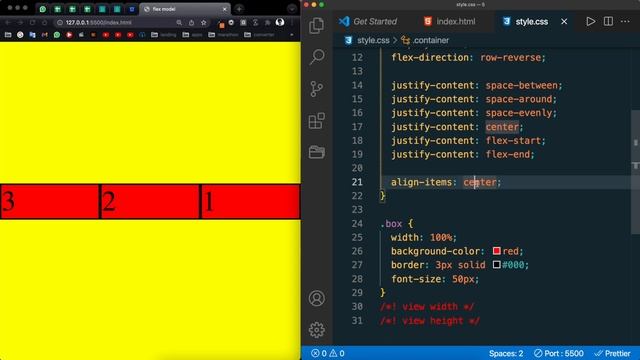Open the Explorer view in VS Code
This screenshot has height=360, width=640.
pyautogui.click(x=317, y=26)
